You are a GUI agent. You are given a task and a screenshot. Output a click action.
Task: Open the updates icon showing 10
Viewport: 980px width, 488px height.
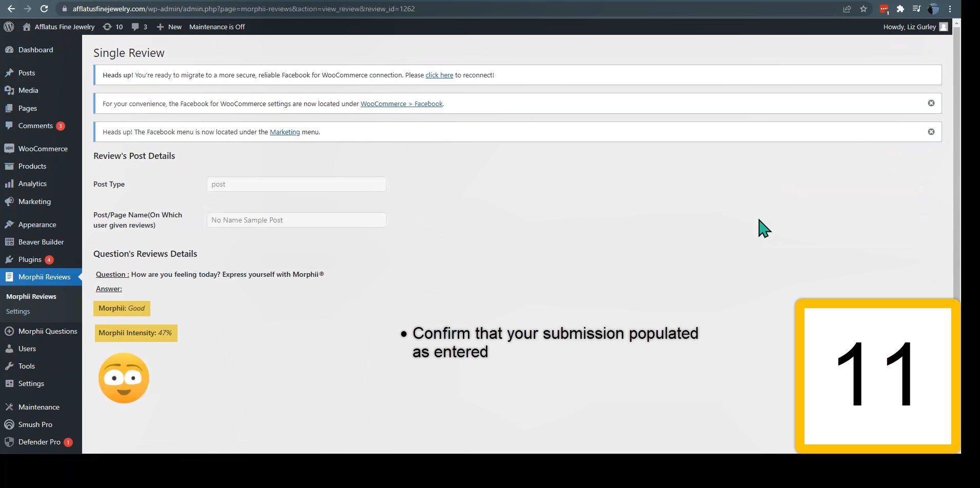click(107, 27)
